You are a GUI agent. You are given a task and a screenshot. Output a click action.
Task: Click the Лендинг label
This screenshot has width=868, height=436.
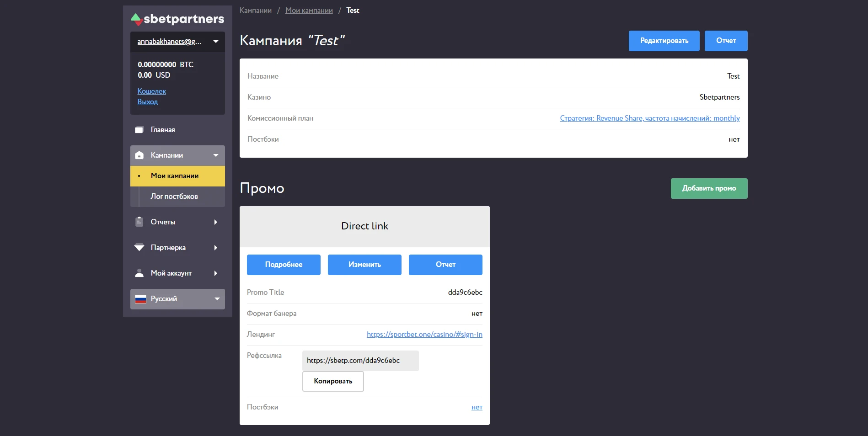tap(261, 335)
